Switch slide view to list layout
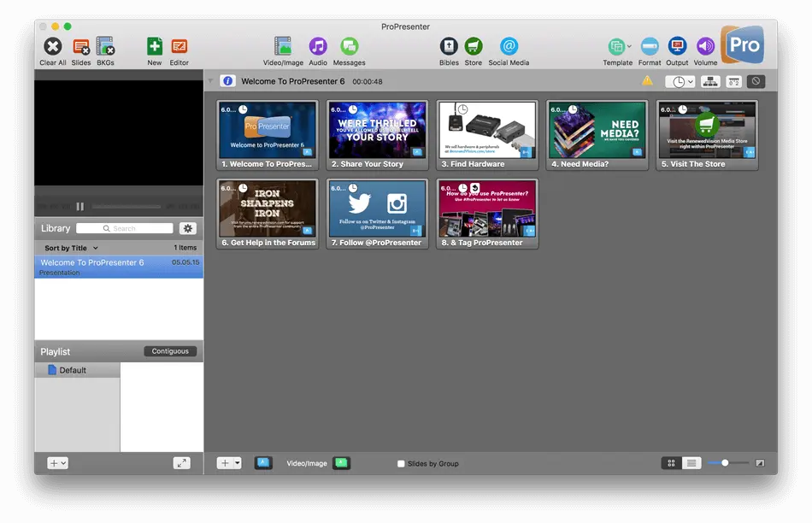This screenshot has height=523, width=812. [691, 462]
